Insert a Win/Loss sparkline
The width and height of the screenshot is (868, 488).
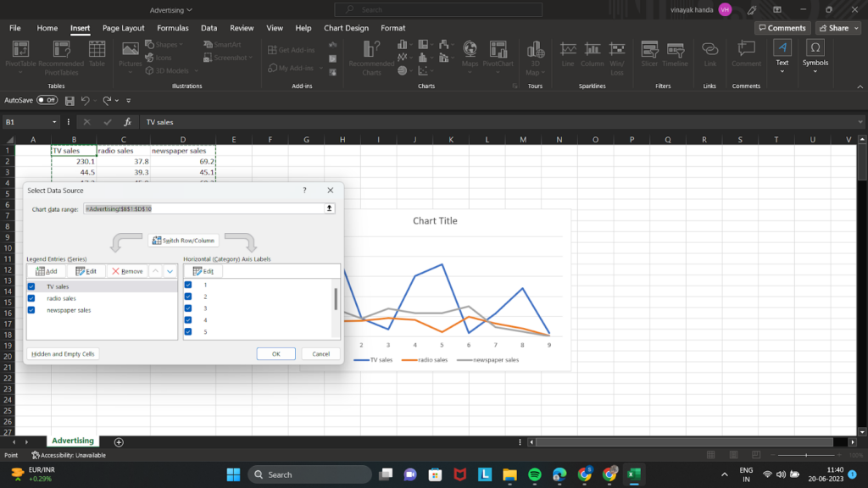tap(617, 58)
